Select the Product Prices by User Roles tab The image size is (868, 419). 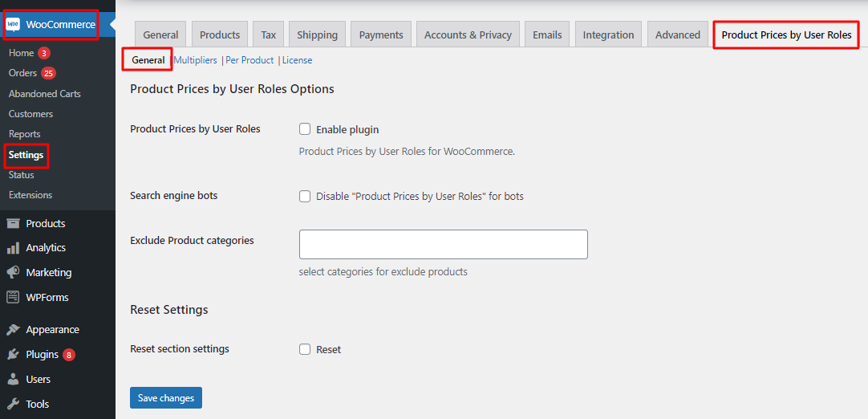point(787,35)
